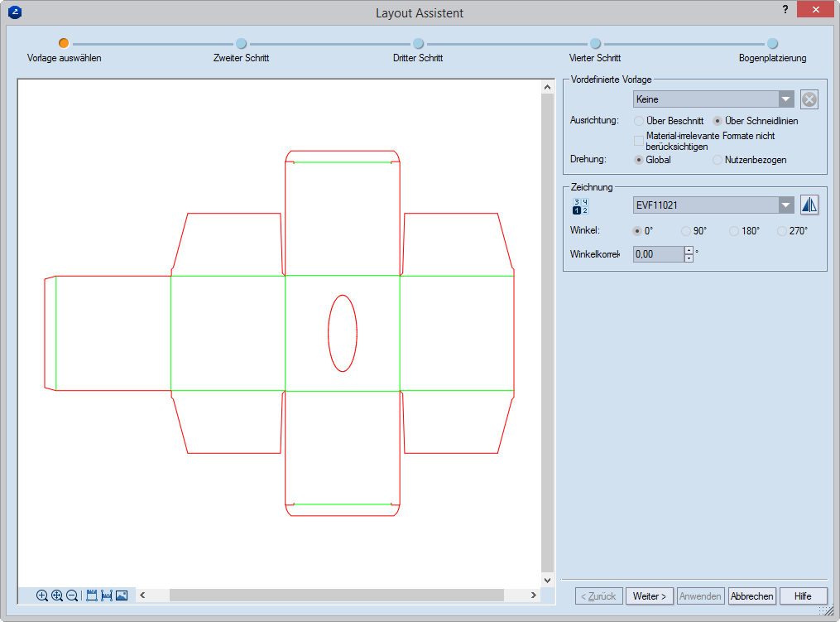Click the vertical scrollbar thumb beside preview
This screenshot has height=622, width=840.
tap(547, 332)
